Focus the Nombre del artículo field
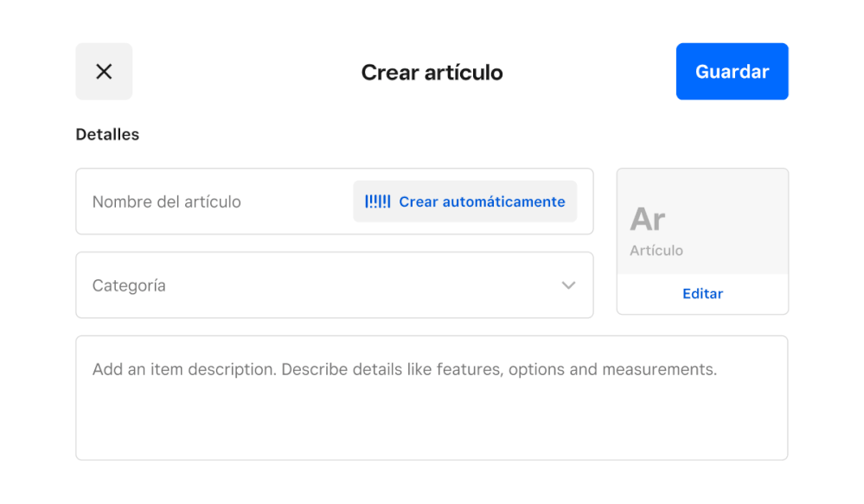The height and width of the screenshot is (504, 864). (216, 201)
